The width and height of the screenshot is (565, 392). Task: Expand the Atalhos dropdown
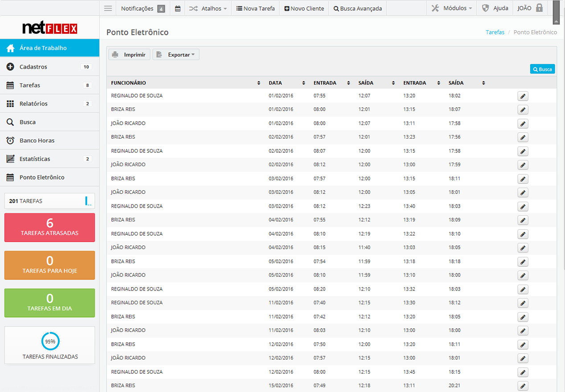(x=208, y=8)
